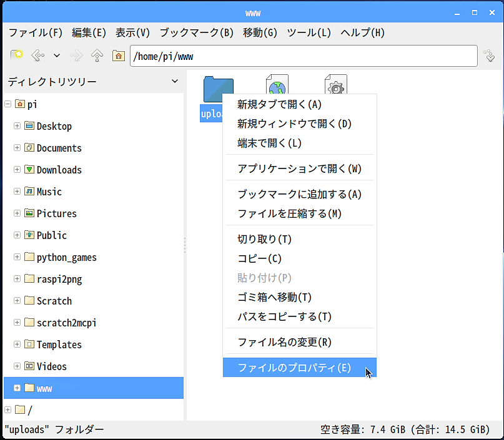
Task: Click the web page file globe icon
Action: click(x=277, y=84)
